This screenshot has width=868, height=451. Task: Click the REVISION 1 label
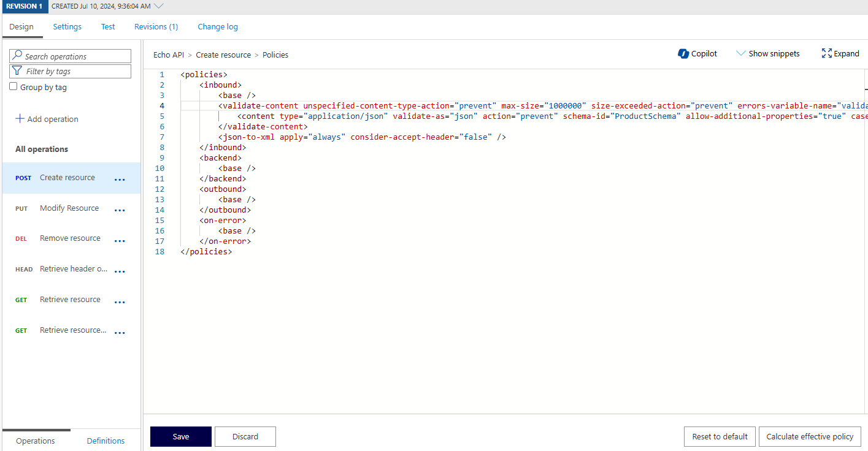(x=24, y=6)
